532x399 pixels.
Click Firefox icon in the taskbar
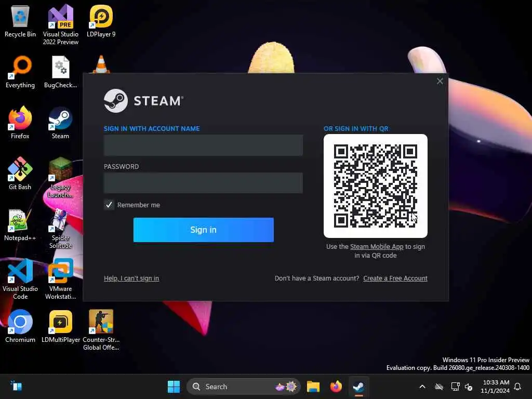coord(336,387)
